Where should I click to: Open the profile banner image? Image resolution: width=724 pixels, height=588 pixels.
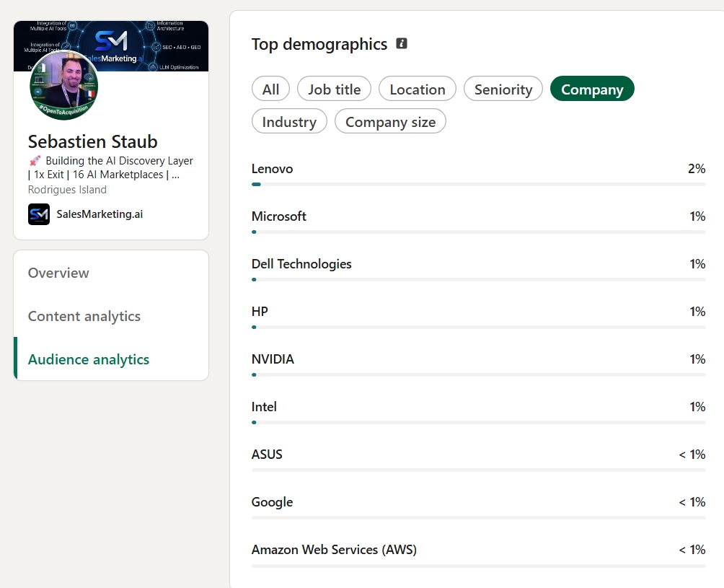tap(111, 45)
